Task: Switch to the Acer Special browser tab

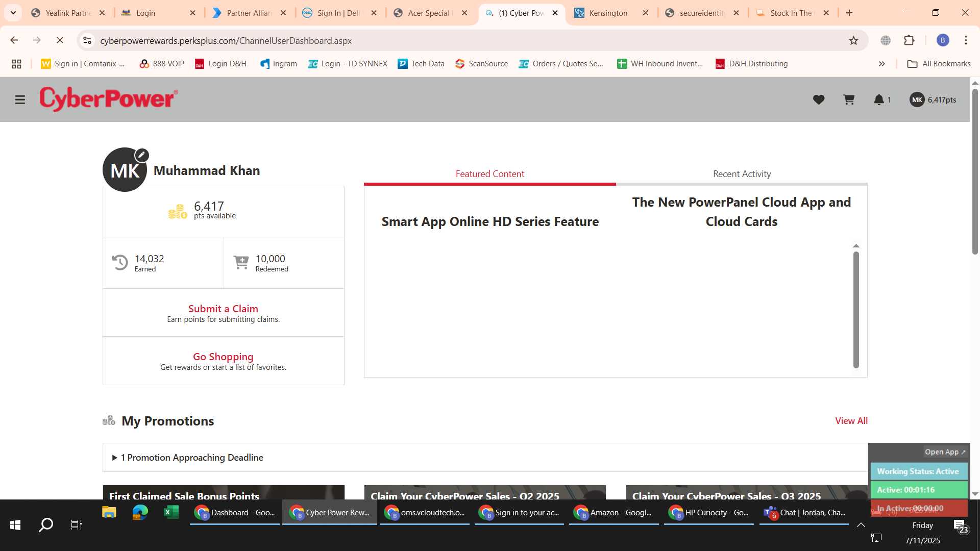Action: [430, 13]
